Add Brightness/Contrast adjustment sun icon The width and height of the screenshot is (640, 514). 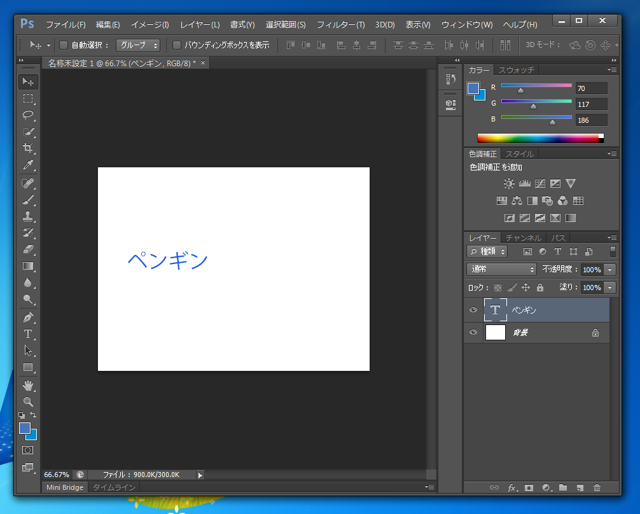pyautogui.click(x=509, y=183)
